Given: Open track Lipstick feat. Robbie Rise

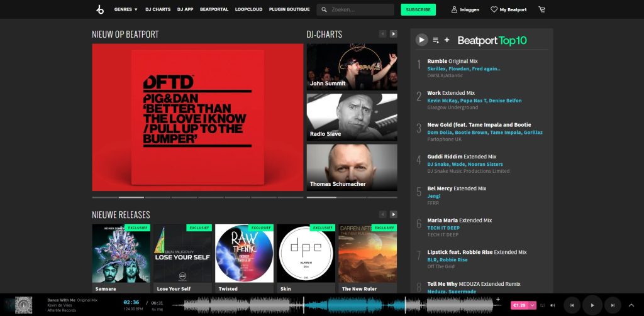Looking at the screenshot, I should pos(477,252).
